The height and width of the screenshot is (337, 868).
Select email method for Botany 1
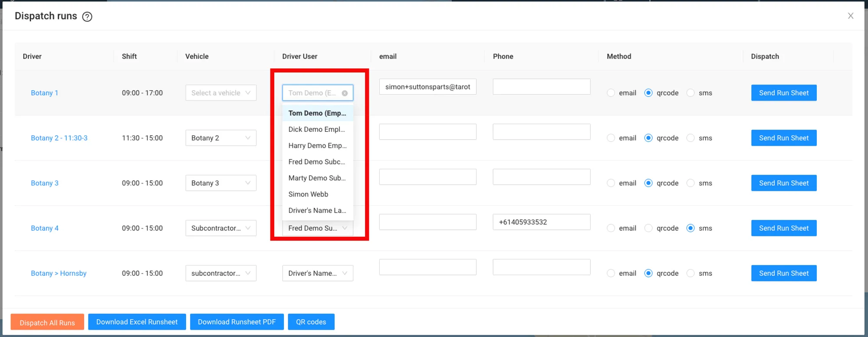tap(611, 93)
